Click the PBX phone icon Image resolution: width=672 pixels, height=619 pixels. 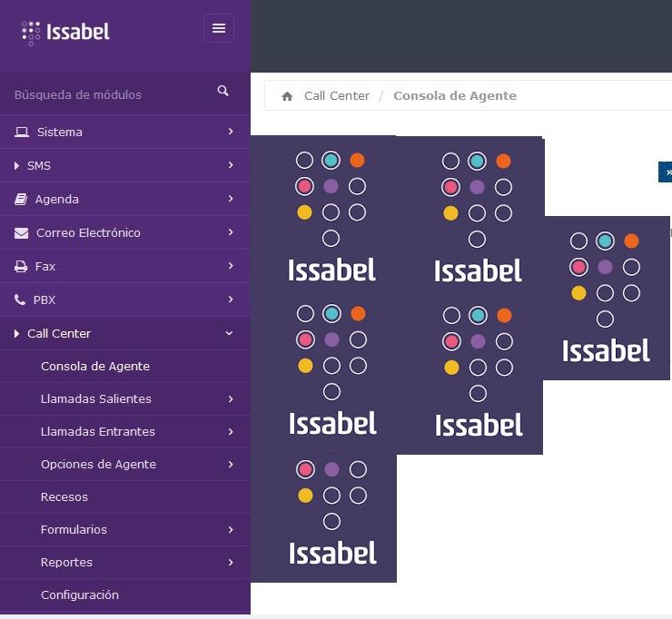tap(20, 300)
